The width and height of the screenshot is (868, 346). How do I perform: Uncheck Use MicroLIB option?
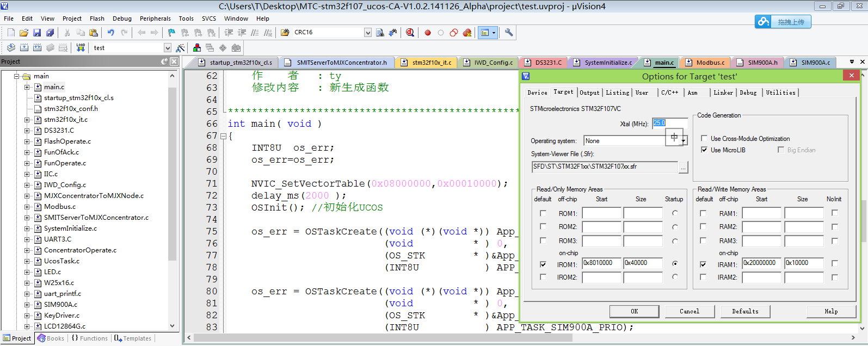(x=704, y=150)
